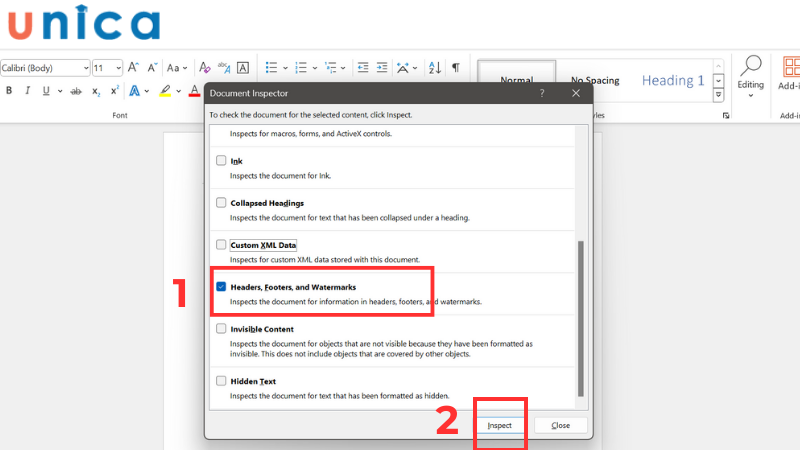Apply strikethrough to text
Viewport: 800px width, 450px height.
tap(76, 91)
